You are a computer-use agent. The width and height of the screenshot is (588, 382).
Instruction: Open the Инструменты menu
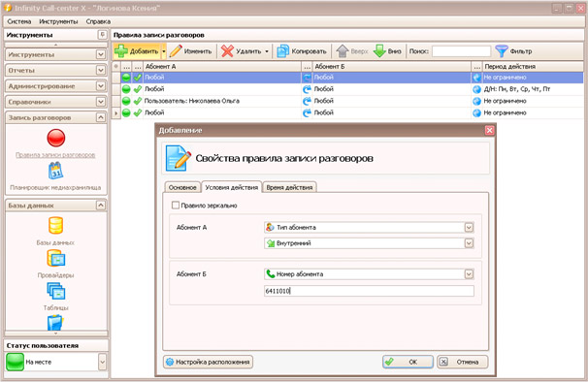[58, 21]
